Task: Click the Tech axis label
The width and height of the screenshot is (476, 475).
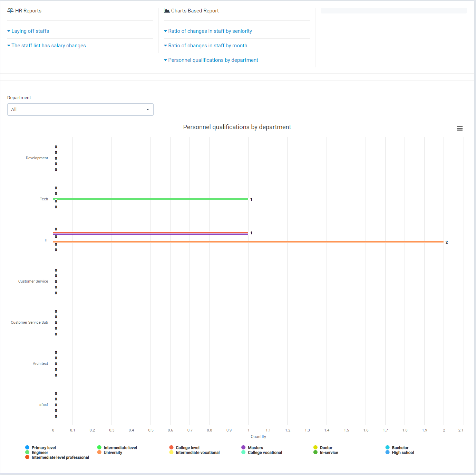Action: click(44, 199)
